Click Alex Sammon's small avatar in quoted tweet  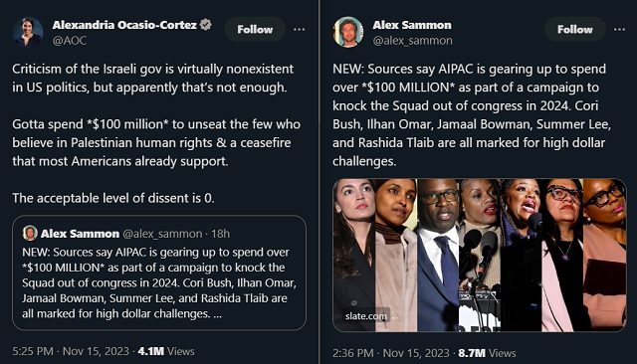point(30,234)
